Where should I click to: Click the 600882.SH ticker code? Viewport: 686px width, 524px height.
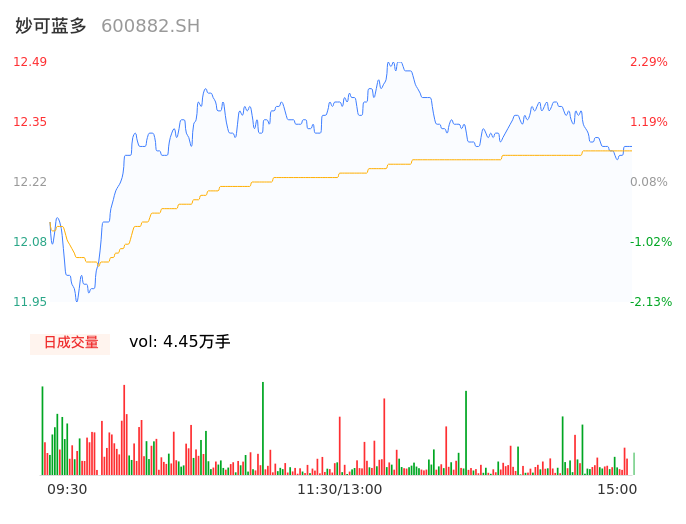point(150,26)
